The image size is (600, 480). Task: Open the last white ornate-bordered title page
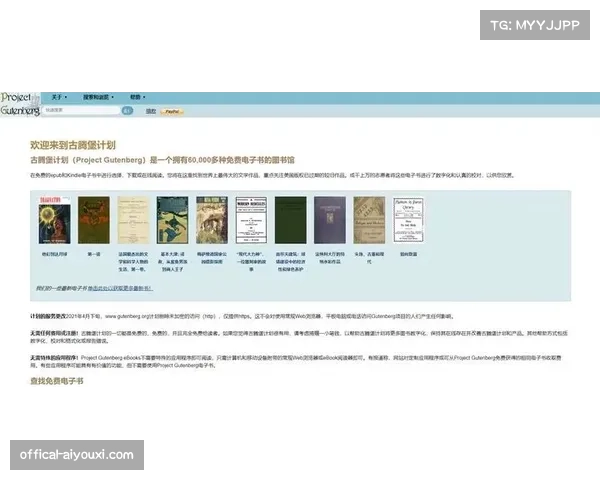408,220
